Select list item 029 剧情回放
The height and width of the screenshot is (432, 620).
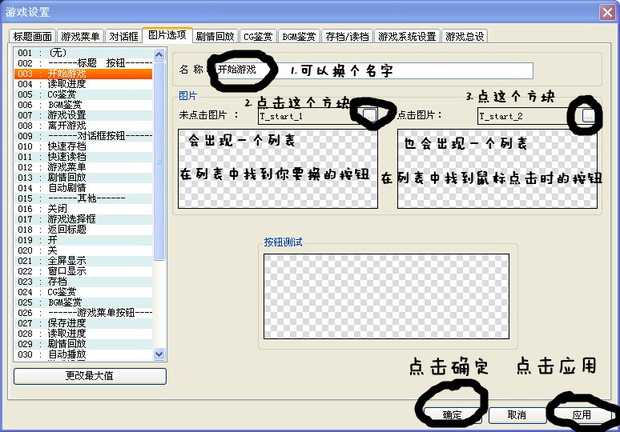tap(83, 344)
